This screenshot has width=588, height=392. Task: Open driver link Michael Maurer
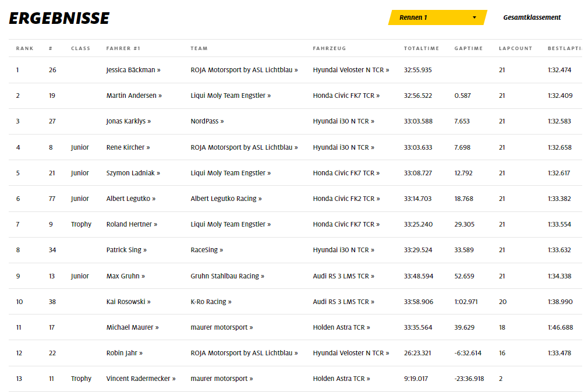click(x=132, y=327)
